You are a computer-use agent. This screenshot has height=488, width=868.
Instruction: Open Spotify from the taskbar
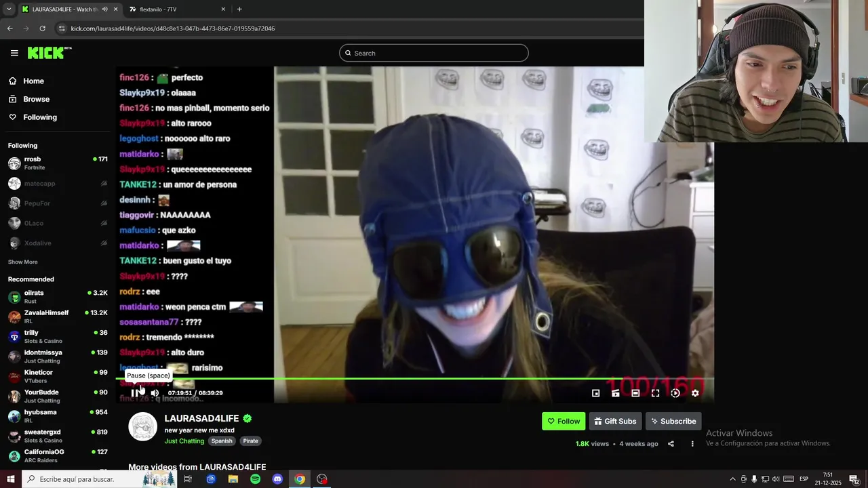[x=255, y=479]
